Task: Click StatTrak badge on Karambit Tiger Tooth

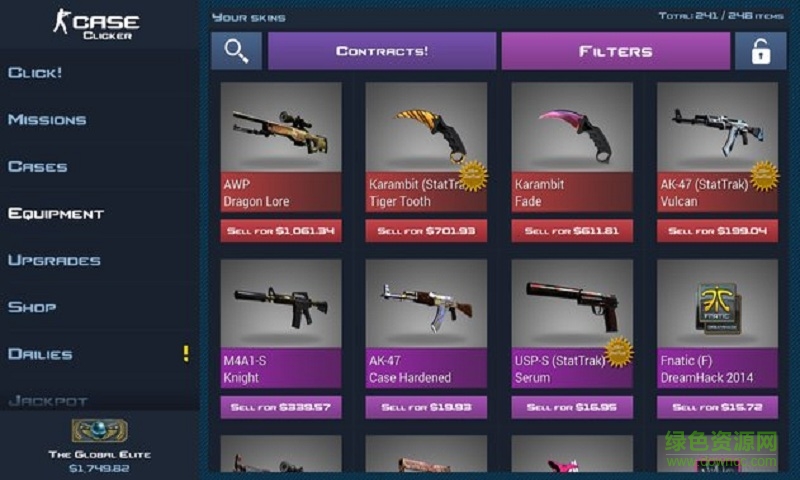Action: click(473, 175)
